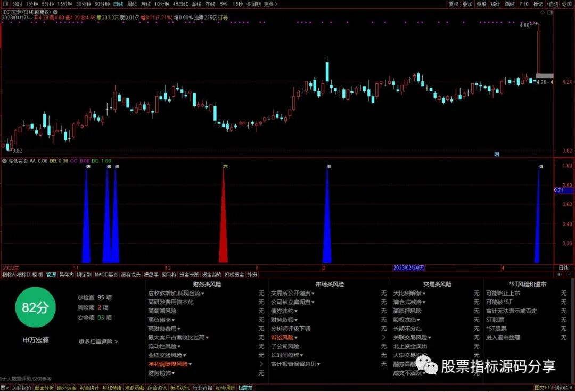Viewport: 575px width, 392px height.
Task: Click 另存为 in the indicator bar
Action: [x=67, y=274]
